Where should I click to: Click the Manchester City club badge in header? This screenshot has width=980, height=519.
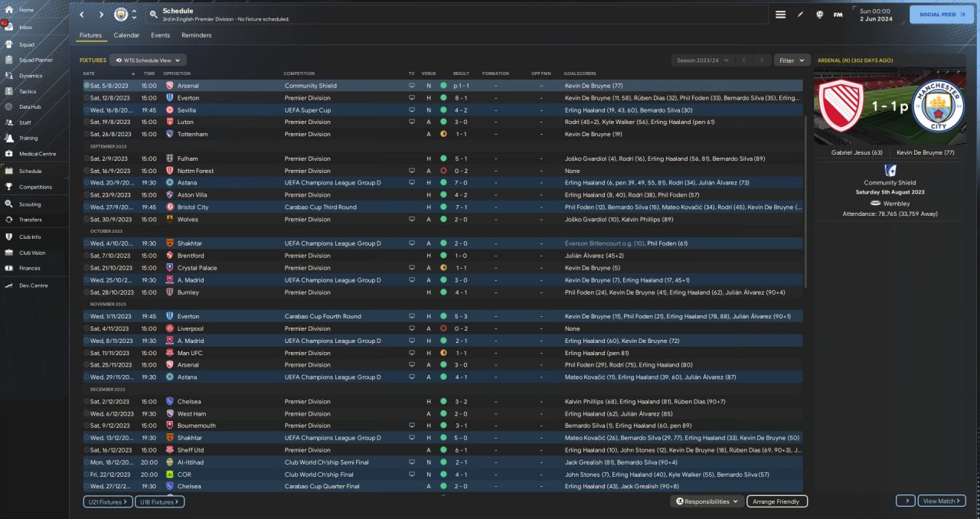click(x=121, y=15)
